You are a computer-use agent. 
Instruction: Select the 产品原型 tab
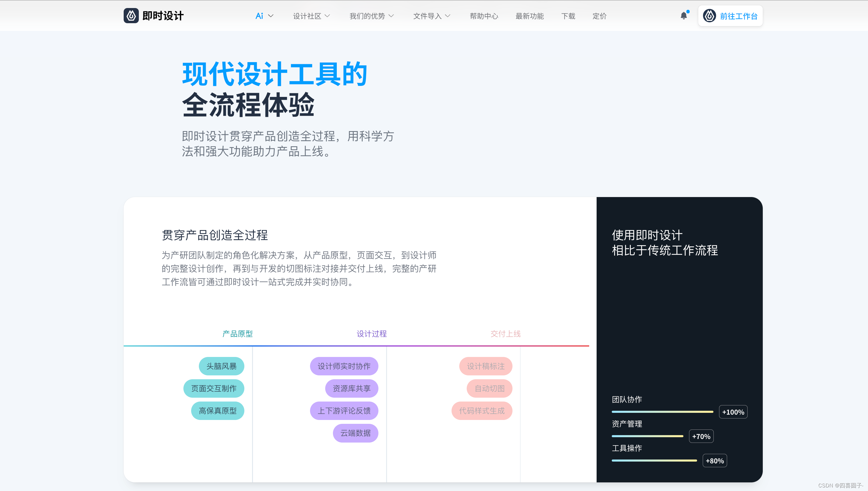[238, 334]
